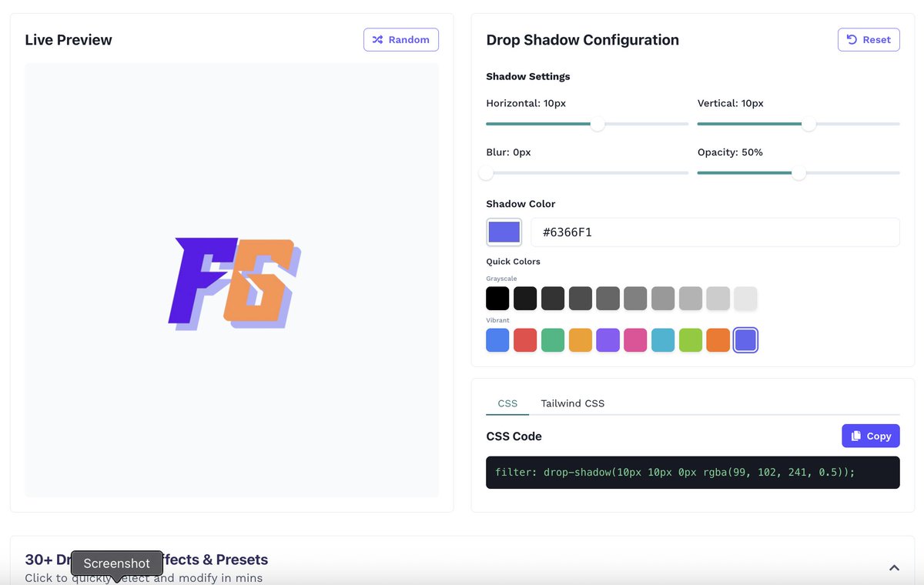This screenshot has width=924, height=585.
Task: Pick the third dark charcoal grayscale swatch
Action: tap(553, 299)
